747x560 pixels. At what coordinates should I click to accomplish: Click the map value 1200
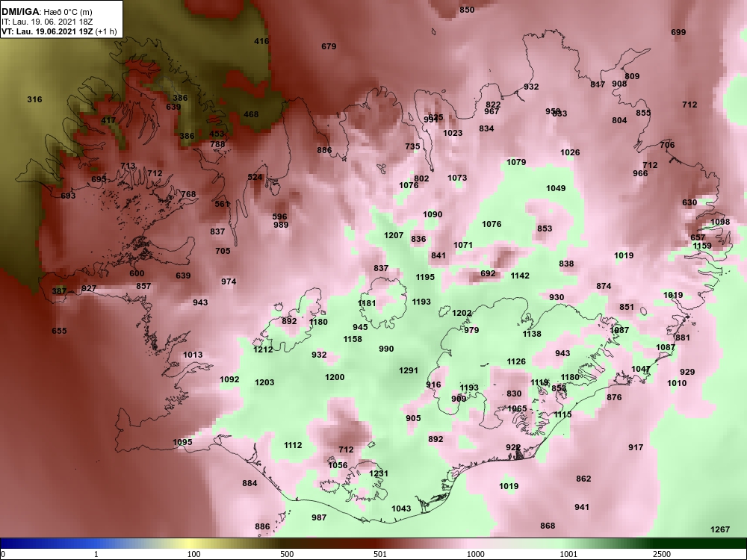click(335, 376)
